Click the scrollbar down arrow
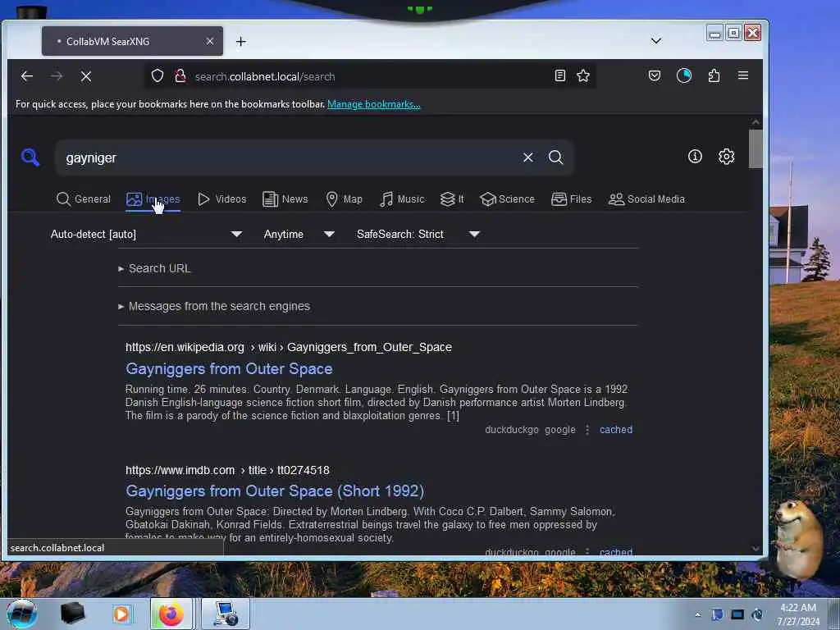 click(x=756, y=549)
